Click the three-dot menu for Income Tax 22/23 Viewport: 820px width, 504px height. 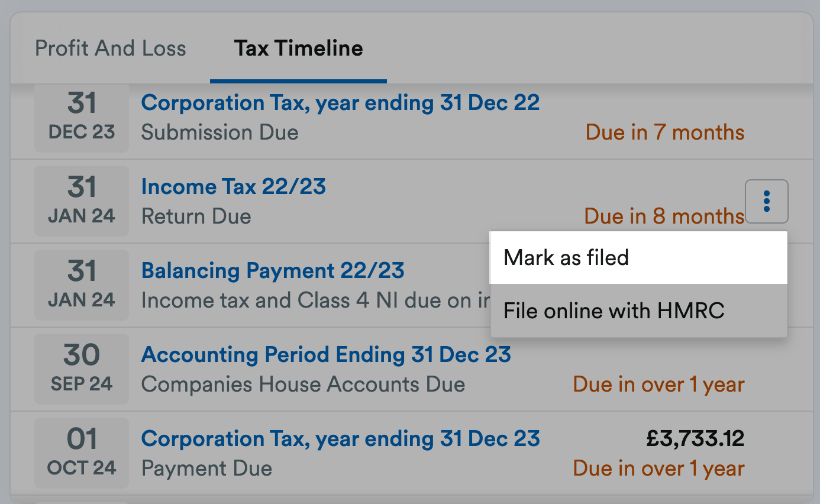coord(767,201)
